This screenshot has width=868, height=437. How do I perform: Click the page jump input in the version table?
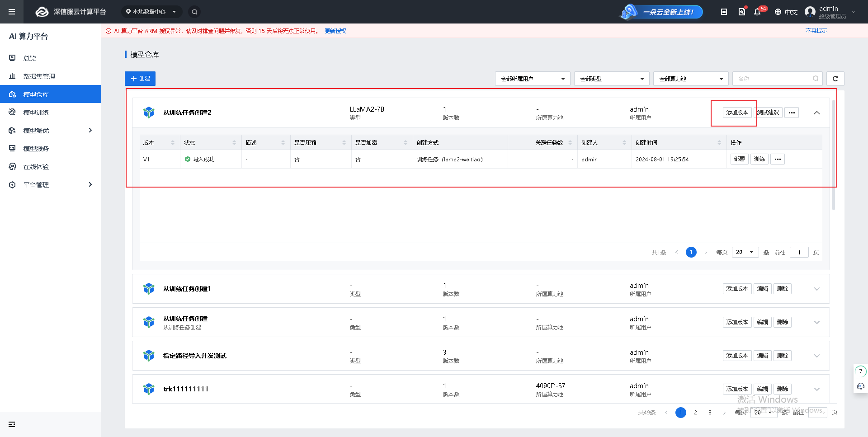(x=799, y=252)
